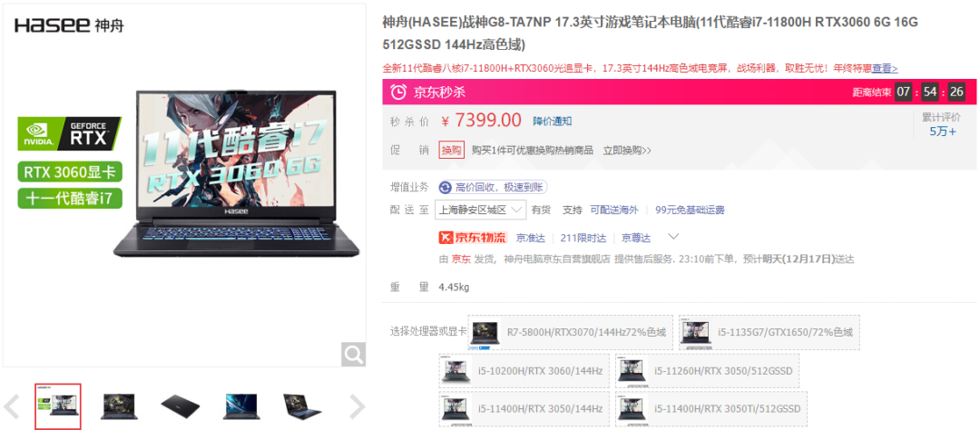The width and height of the screenshot is (980, 430).
Task: Click the countdown timer hours box 07
Action: tap(903, 93)
